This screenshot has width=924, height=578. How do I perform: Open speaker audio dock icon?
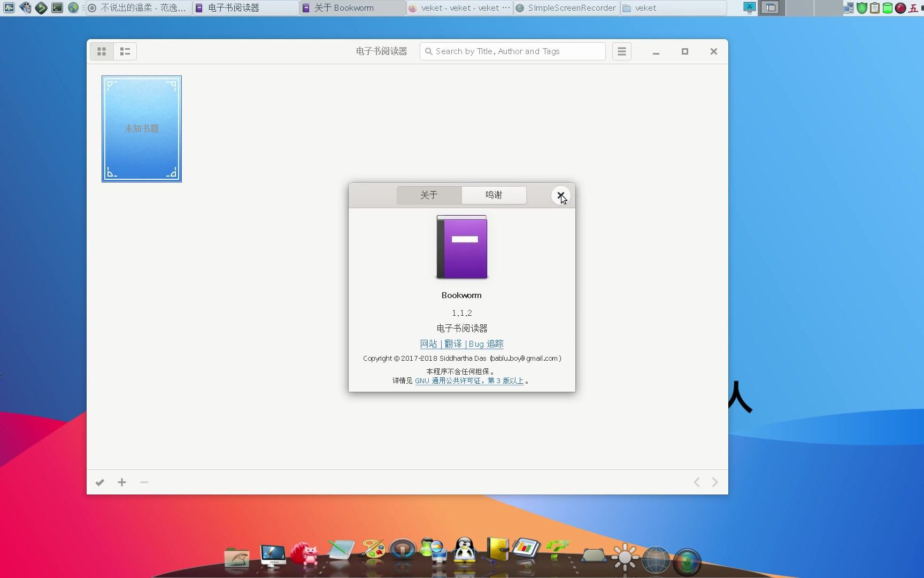point(403,550)
